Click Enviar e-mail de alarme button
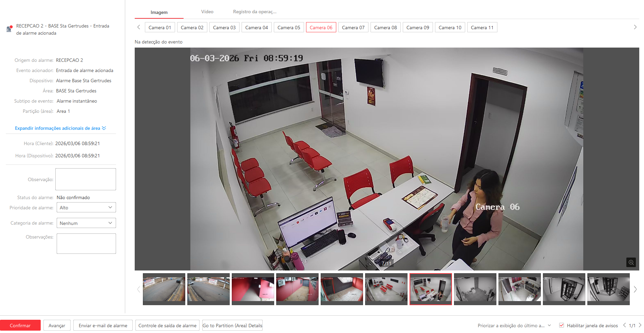The image size is (644, 333). [103, 326]
